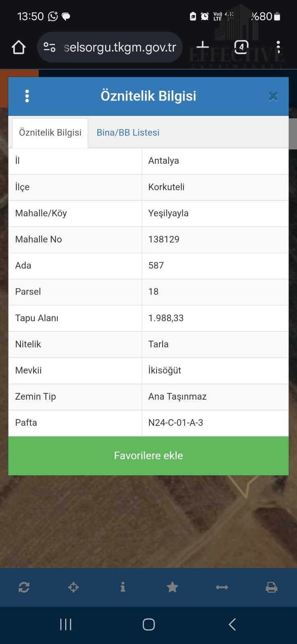This screenshot has width=297, height=644.
Task: Tap the Android home navigation button
Action: [x=148, y=624]
